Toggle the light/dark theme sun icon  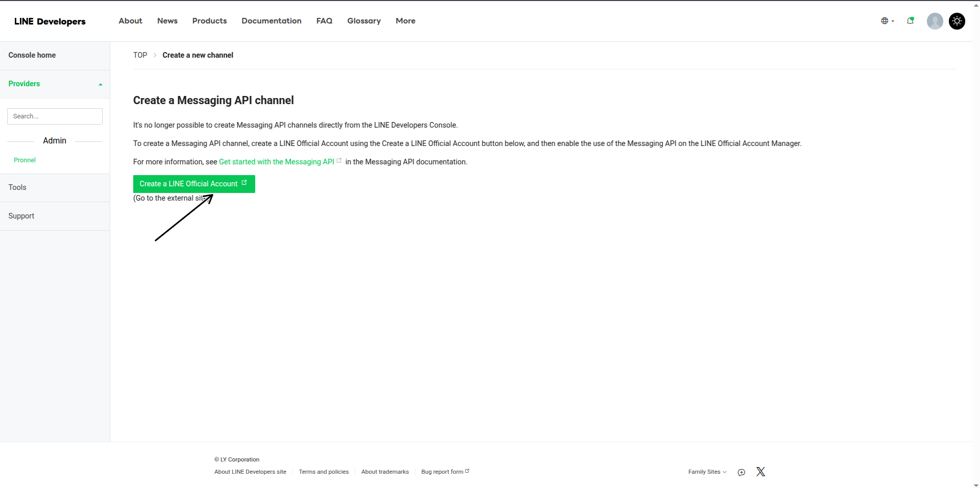coord(957,21)
